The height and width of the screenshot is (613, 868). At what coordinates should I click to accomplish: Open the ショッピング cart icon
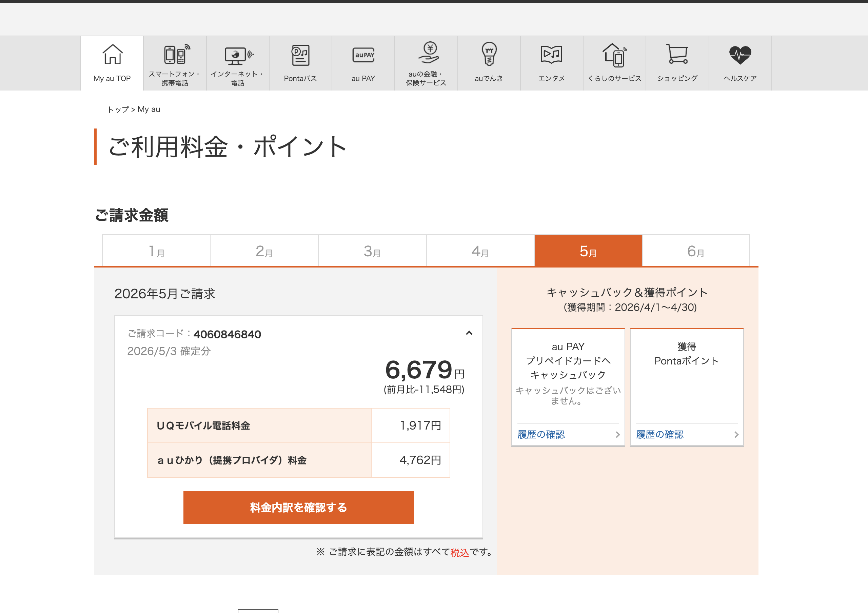[x=677, y=54]
